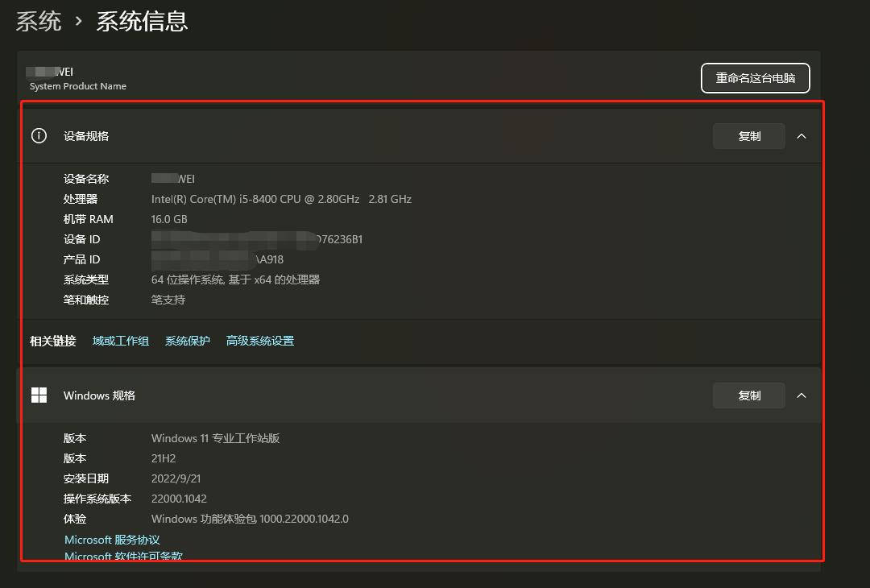
Task: Open the Microsoft 软件许可条款 link
Action: (122, 557)
